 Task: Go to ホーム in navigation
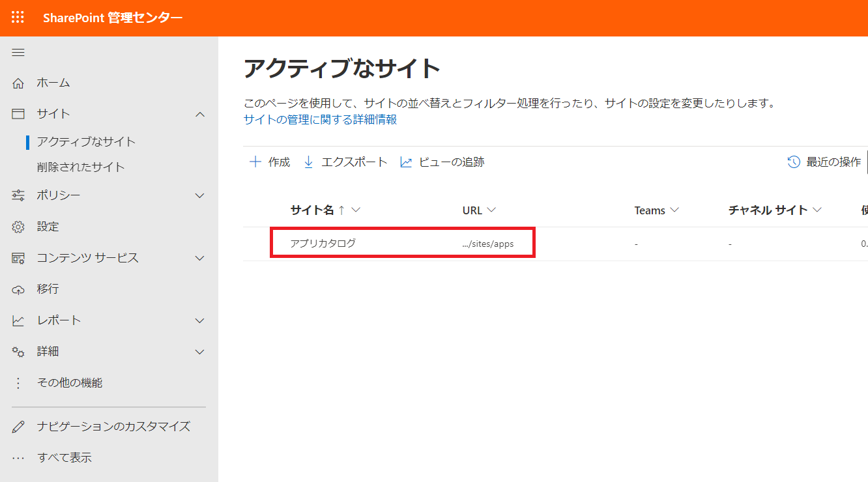click(53, 83)
